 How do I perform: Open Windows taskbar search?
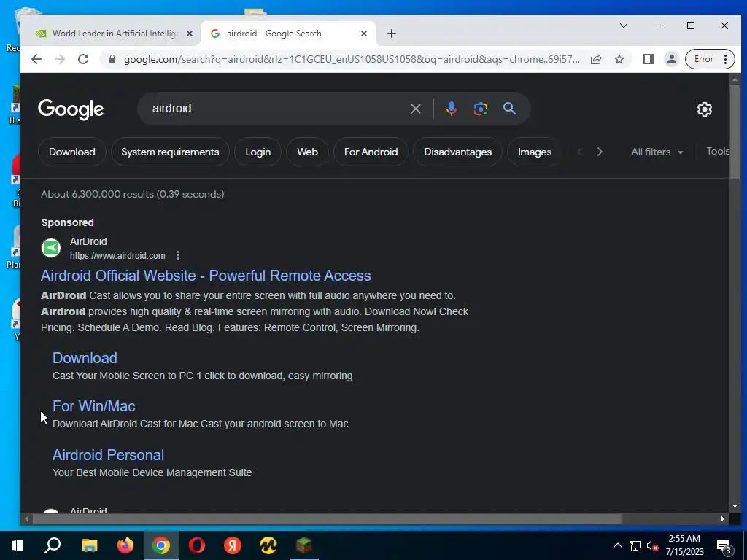pyautogui.click(x=53, y=545)
